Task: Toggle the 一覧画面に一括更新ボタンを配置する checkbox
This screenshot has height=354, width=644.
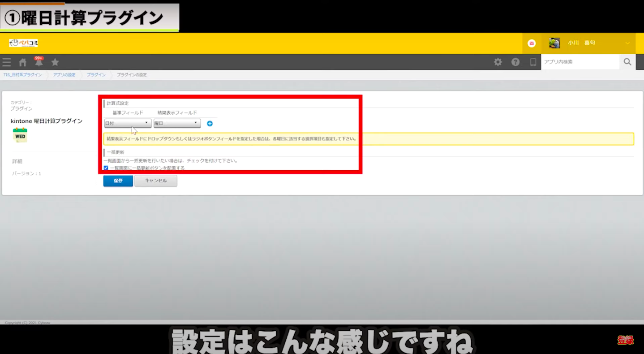Action: (106, 168)
